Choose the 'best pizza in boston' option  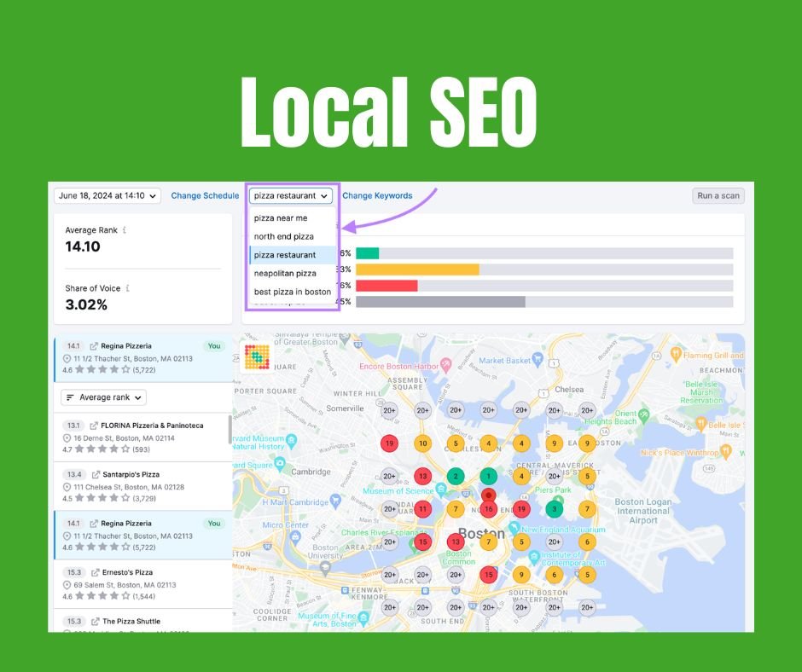292,292
